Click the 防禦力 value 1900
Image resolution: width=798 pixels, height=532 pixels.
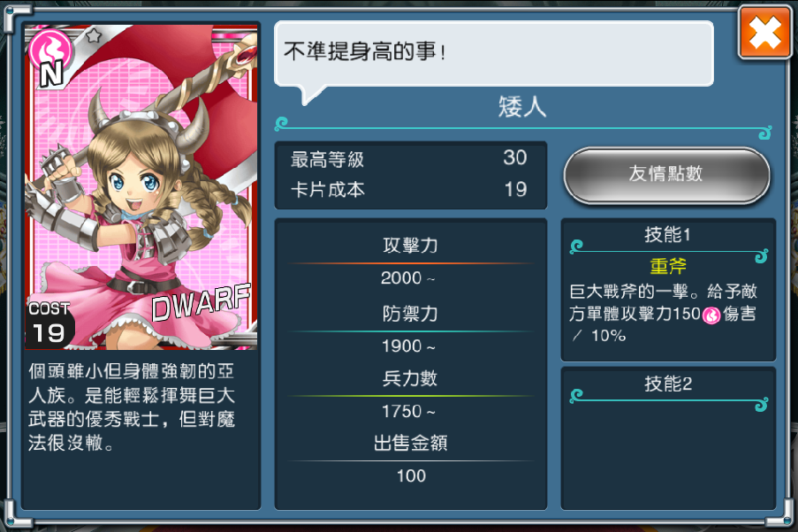coord(408,346)
